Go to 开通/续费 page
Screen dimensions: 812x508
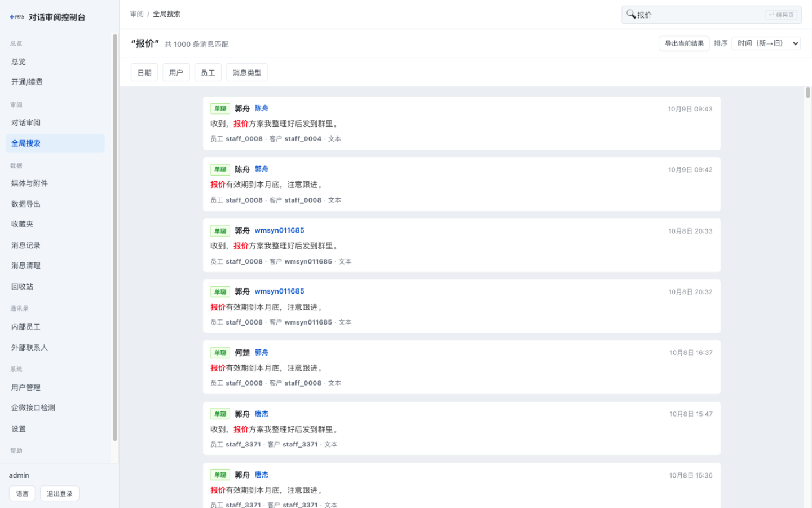[x=55, y=82]
